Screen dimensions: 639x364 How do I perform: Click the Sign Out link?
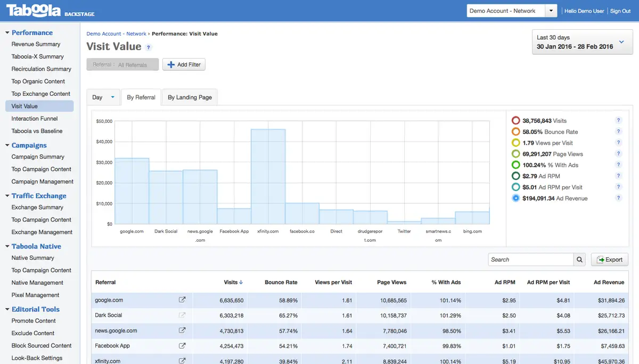[x=620, y=11]
